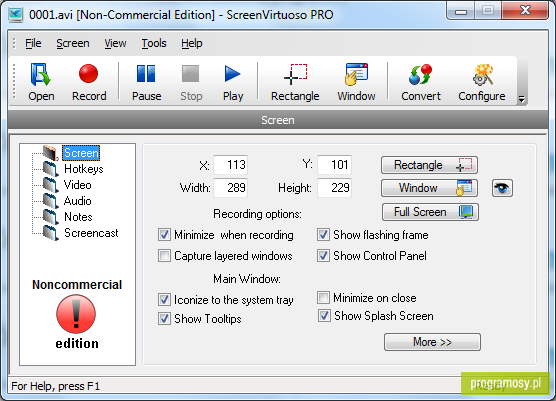Select the Rectangle capture tool in toolbar
556x401 pixels.
(295, 82)
